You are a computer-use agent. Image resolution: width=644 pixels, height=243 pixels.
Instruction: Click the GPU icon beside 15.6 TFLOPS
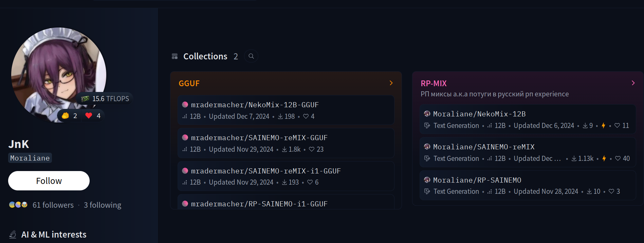coord(85,99)
